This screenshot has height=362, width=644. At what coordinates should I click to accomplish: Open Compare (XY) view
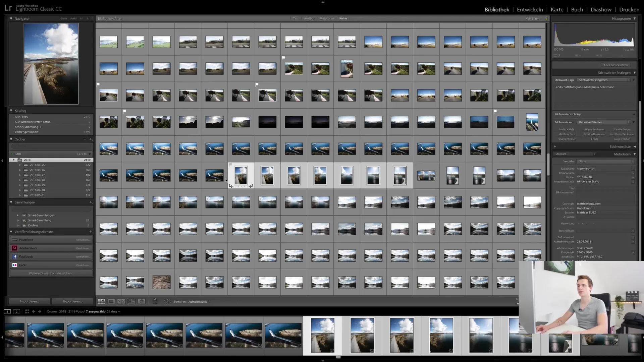pos(121,301)
